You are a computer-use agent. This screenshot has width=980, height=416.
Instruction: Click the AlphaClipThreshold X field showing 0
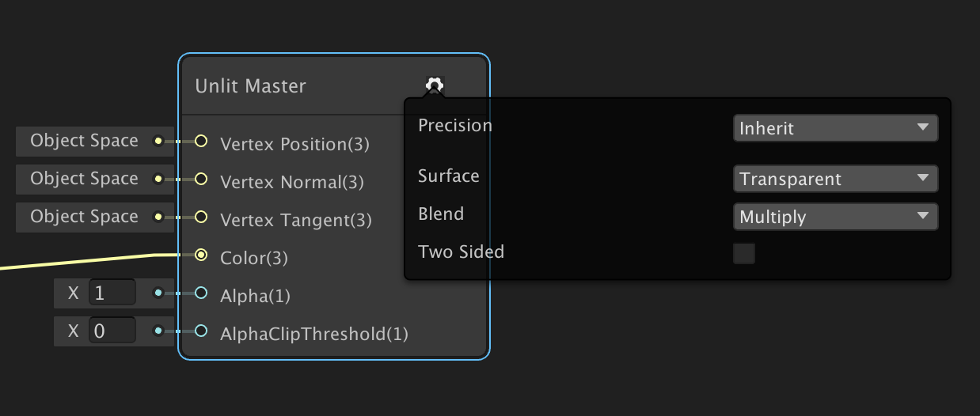coord(112,331)
